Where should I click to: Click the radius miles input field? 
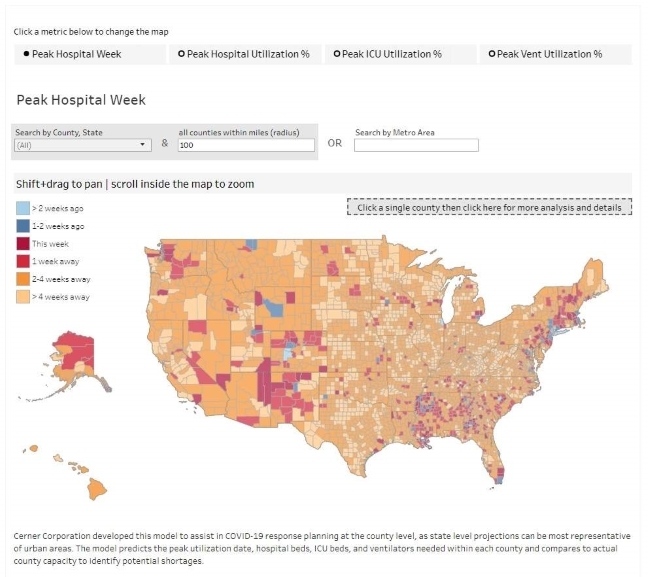click(246, 145)
